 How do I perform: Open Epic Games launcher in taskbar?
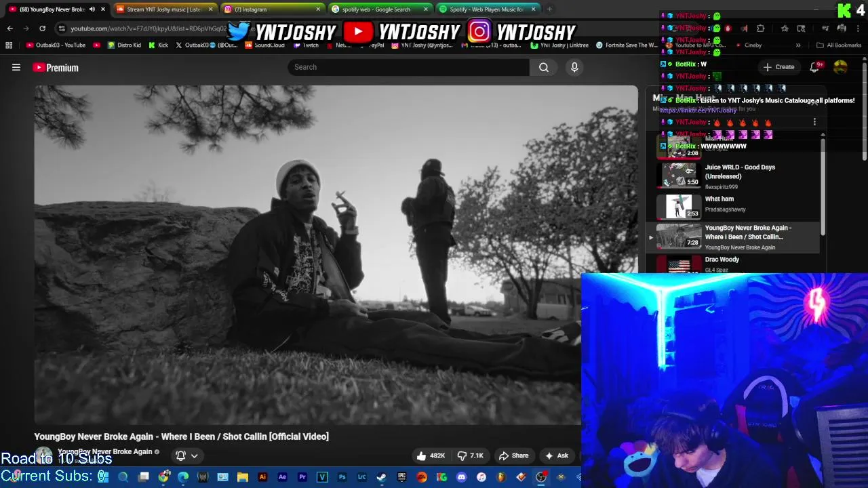tap(401, 477)
